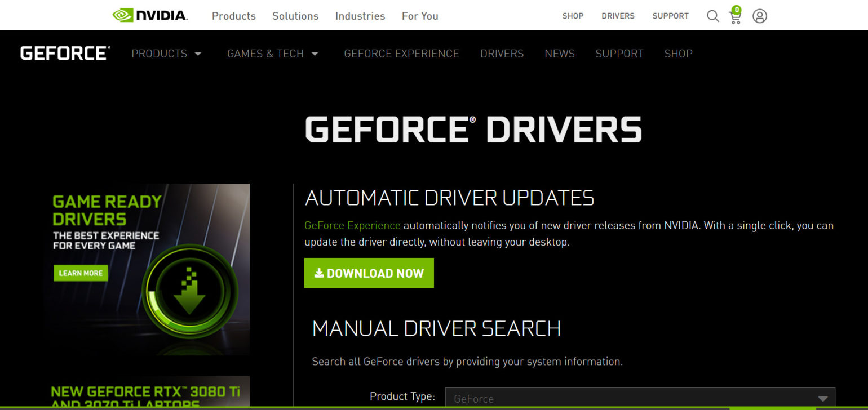Viewport: 868px width, 410px height.
Task: Open the search icon
Action: (712, 16)
